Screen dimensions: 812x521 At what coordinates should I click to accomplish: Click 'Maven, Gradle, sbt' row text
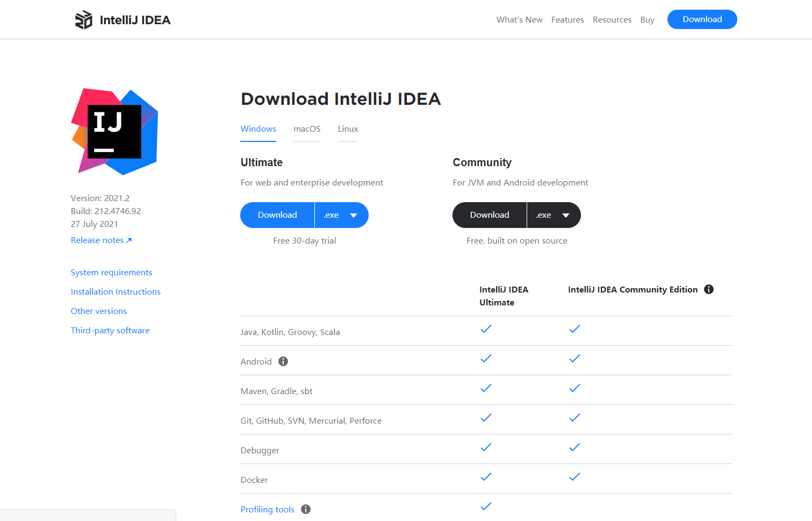click(x=277, y=391)
